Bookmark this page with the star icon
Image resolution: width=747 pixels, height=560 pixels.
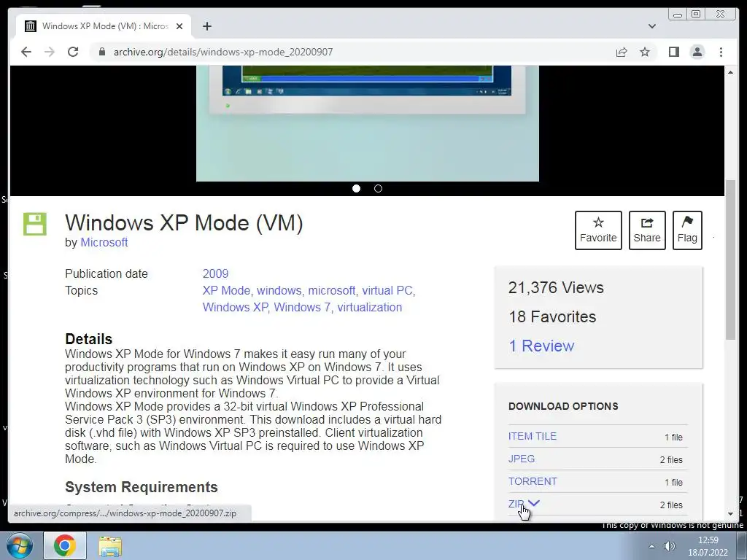pyautogui.click(x=645, y=52)
